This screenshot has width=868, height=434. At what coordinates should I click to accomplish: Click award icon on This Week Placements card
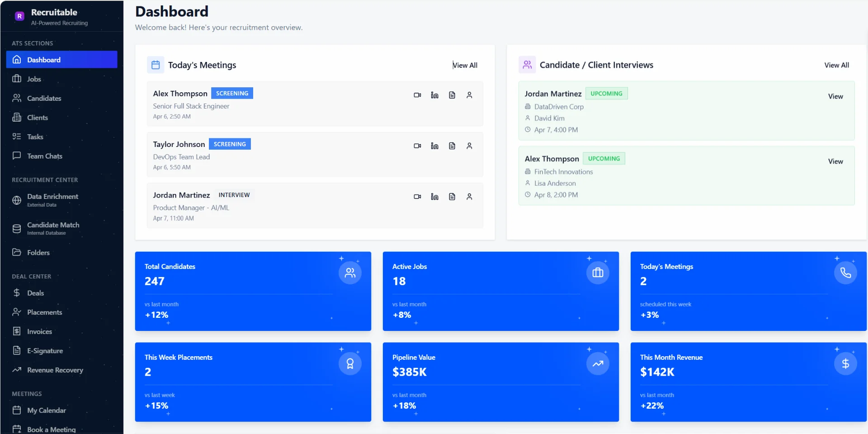[x=350, y=363]
